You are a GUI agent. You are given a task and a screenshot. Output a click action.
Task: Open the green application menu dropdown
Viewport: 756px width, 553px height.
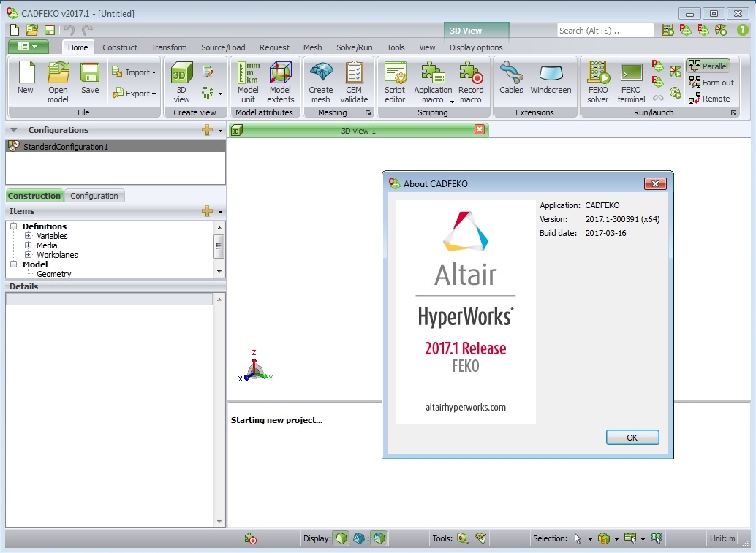click(x=28, y=47)
